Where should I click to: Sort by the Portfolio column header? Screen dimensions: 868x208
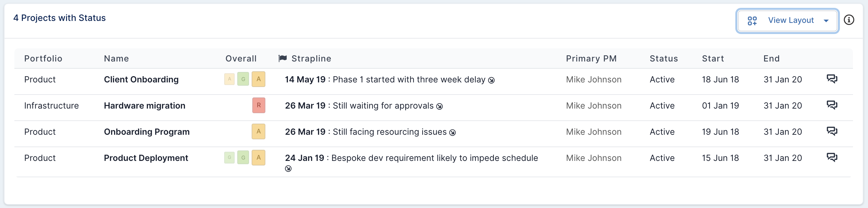[43, 59]
